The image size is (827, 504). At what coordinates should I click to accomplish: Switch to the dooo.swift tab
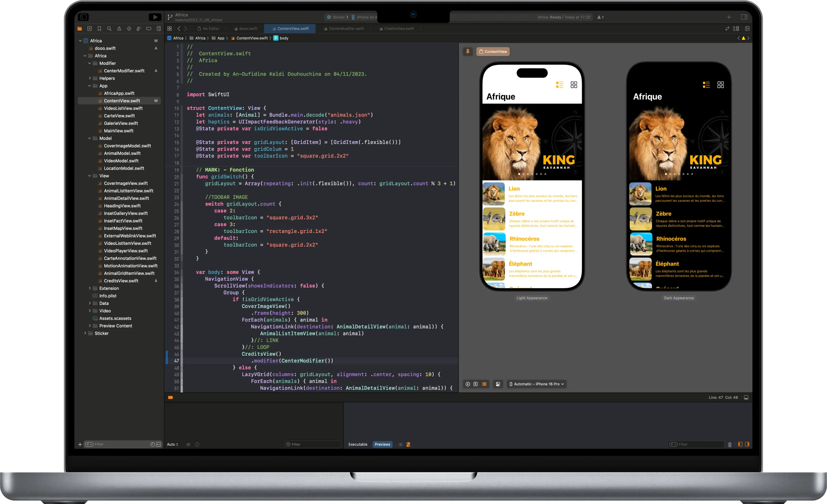coord(246,28)
